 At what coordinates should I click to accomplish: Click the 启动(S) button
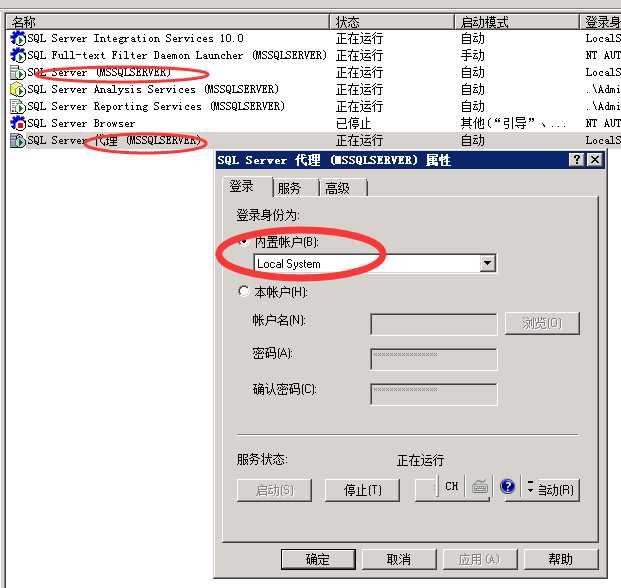[274, 490]
